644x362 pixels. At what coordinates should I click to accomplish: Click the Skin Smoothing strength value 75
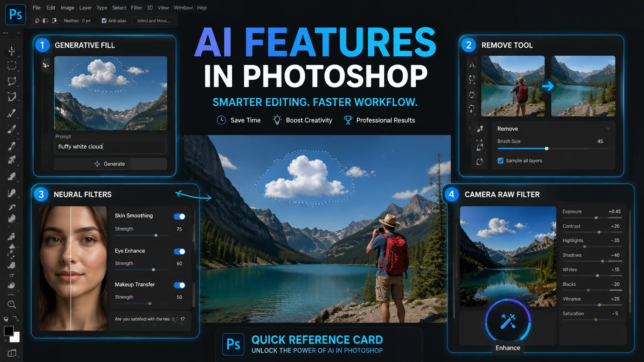click(x=179, y=229)
